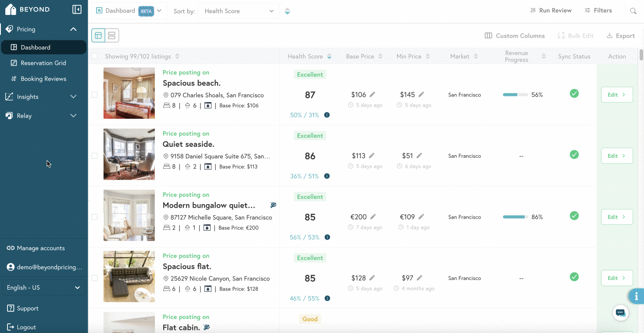Click the info icon next to 50% / 31%

[327, 115]
